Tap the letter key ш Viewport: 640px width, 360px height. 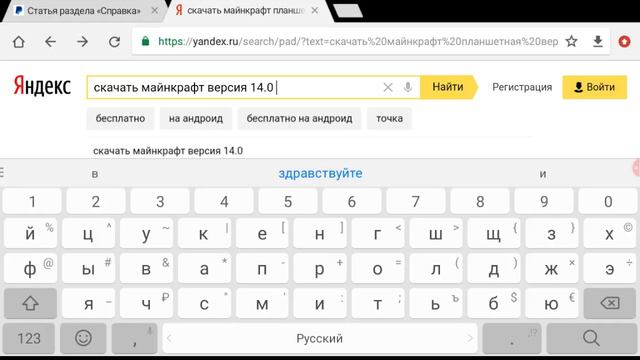(436, 234)
